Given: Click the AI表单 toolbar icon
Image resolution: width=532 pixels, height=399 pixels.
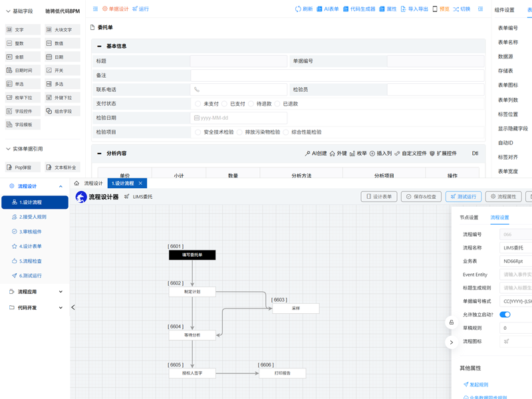Looking at the screenshot, I should [327, 9].
